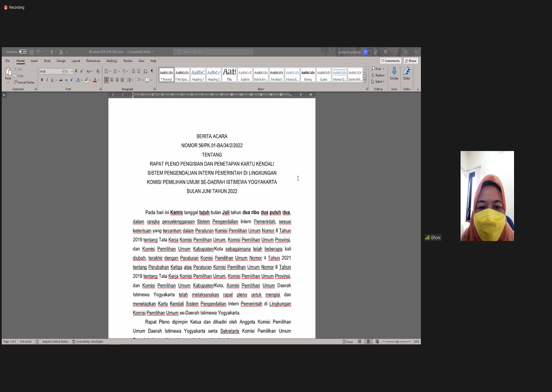Apply the Heading 1 style from the gallery
Screen dimensions: 552x392
pos(198,74)
